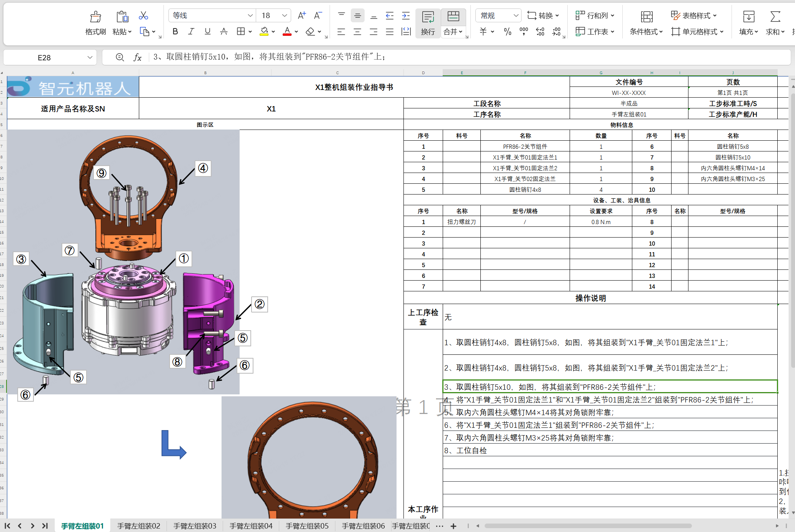Click the Eraser clear icon
Image resolution: width=795 pixels, height=532 pixels.
point(310,32)
